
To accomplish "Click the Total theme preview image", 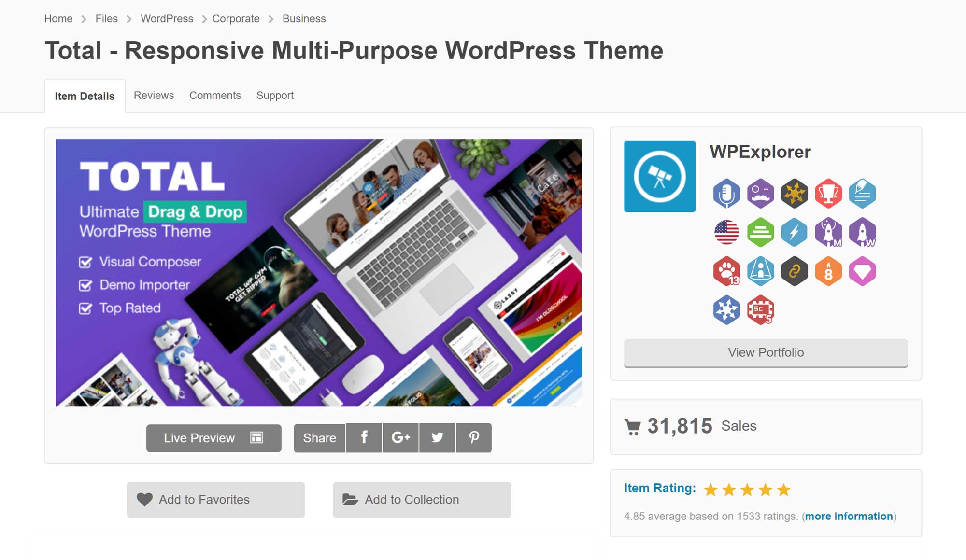I will tap(319, 273).
